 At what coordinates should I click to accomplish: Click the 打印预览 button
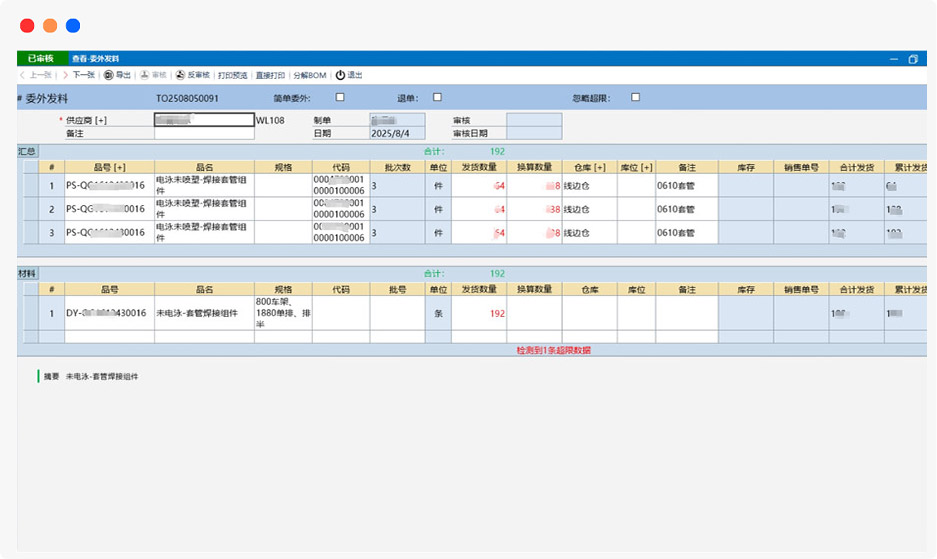tap(232, 75)
